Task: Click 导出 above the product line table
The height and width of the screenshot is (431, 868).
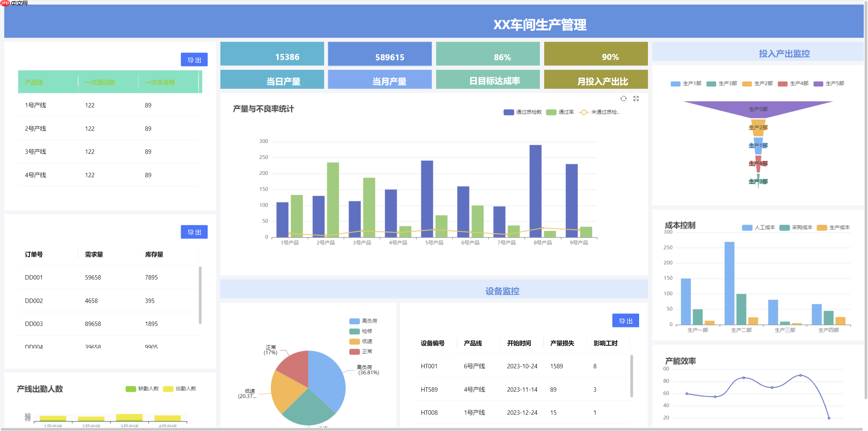Action: click(x=194, y=60)
